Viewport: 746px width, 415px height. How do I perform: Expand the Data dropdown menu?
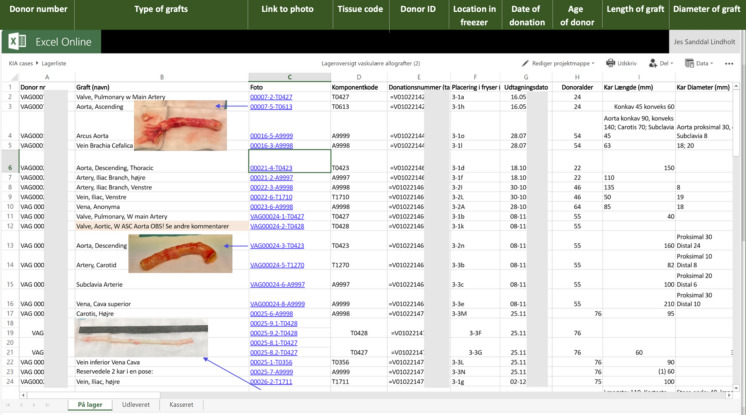(x=711, y=62)
